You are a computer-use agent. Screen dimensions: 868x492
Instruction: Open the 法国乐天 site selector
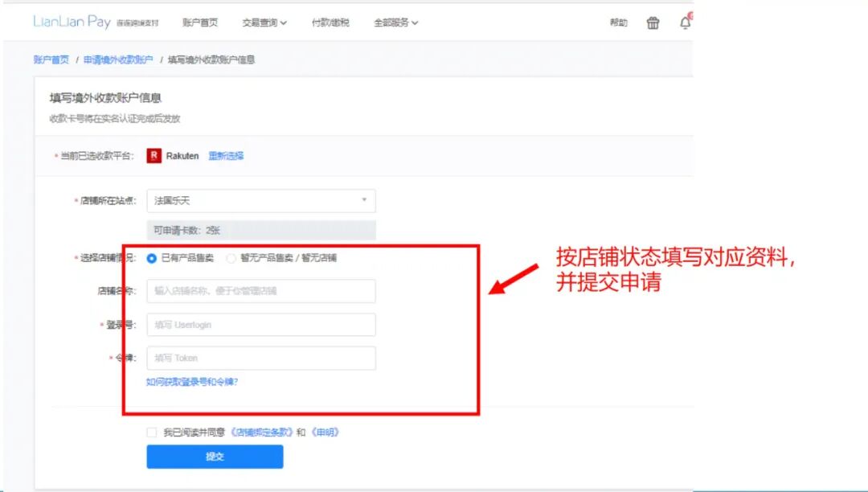[x=257, y=200]
